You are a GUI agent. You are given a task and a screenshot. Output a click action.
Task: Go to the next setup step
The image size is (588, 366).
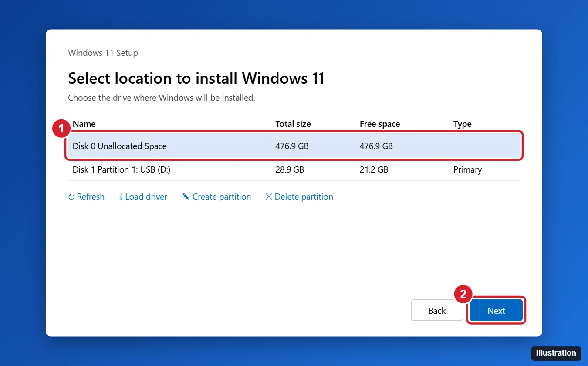496,311
